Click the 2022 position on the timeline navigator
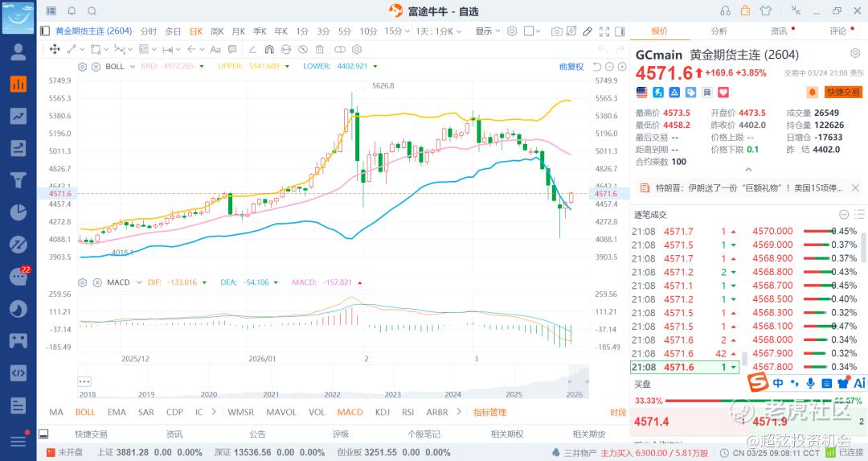Image resolution: width=868 pixels, height=461 pixels. pos(332,394)
